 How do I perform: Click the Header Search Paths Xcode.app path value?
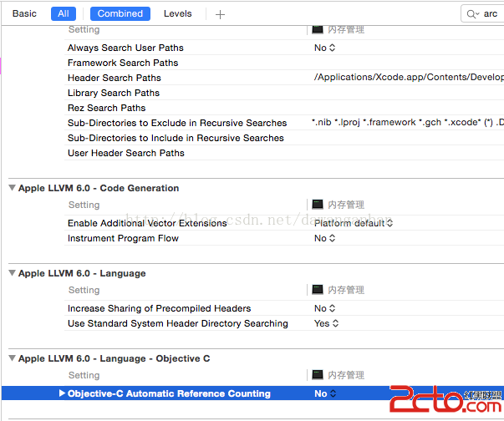click(409, 77)
